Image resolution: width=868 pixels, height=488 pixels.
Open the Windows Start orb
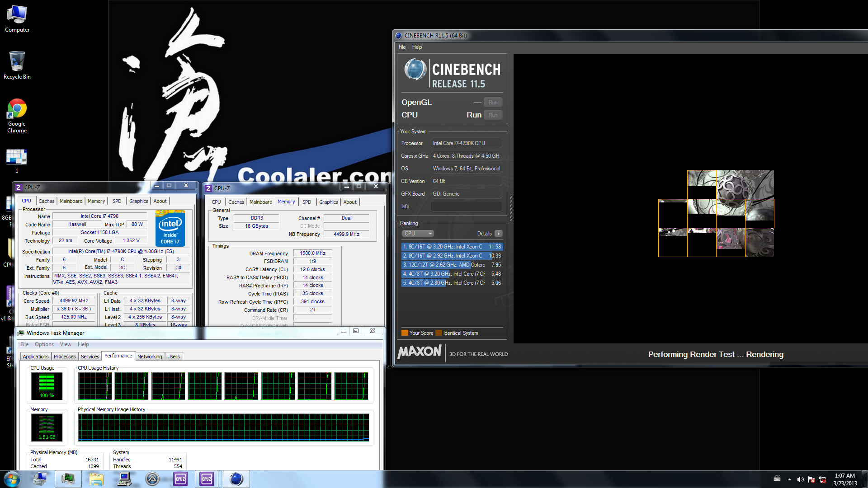tap(12, 479)
